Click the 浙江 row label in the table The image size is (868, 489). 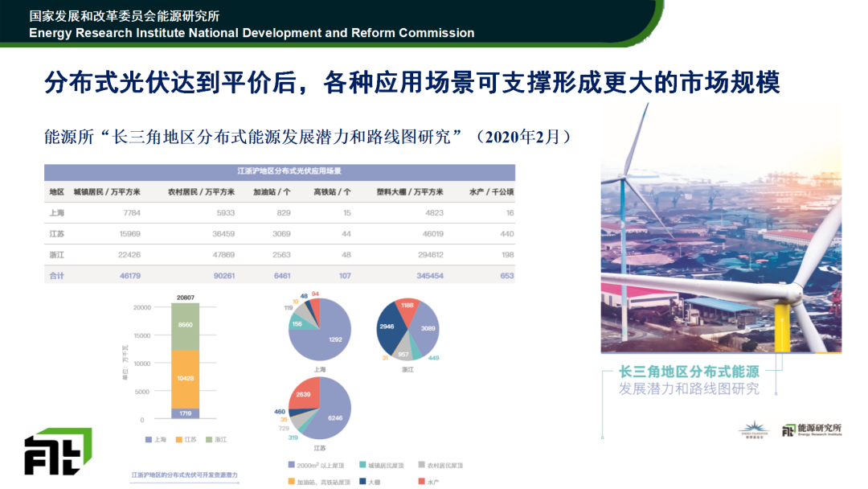click(56, 255)
